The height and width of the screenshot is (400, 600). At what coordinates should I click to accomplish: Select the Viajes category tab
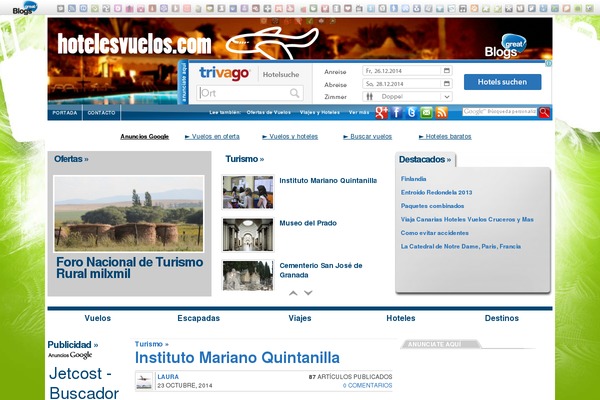click(300, 318)
